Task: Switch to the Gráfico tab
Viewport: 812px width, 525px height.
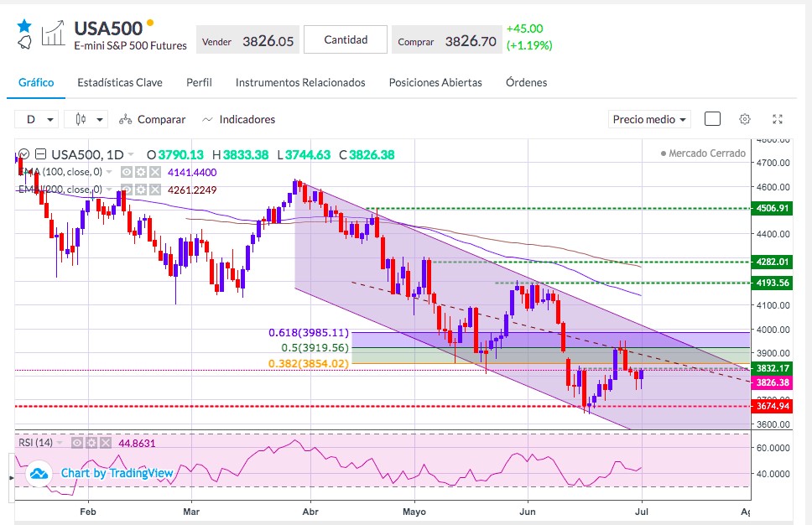Action: point(36,83)
